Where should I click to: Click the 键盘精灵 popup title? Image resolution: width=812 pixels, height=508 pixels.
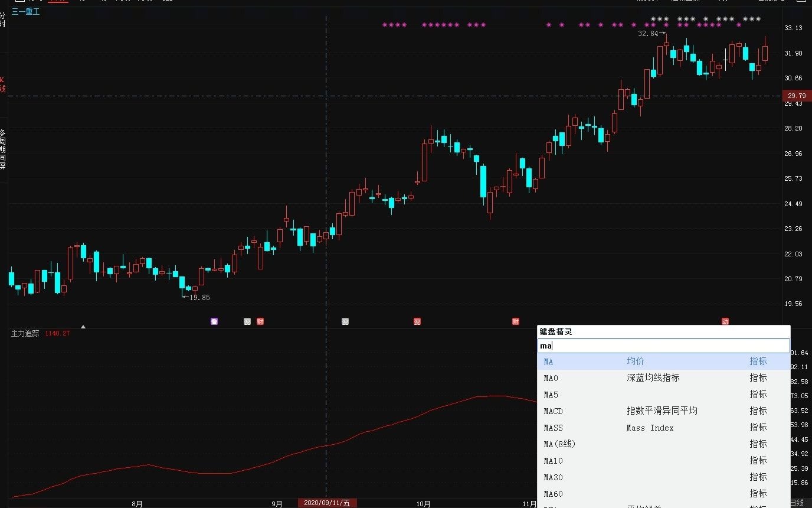coord(556,332)
